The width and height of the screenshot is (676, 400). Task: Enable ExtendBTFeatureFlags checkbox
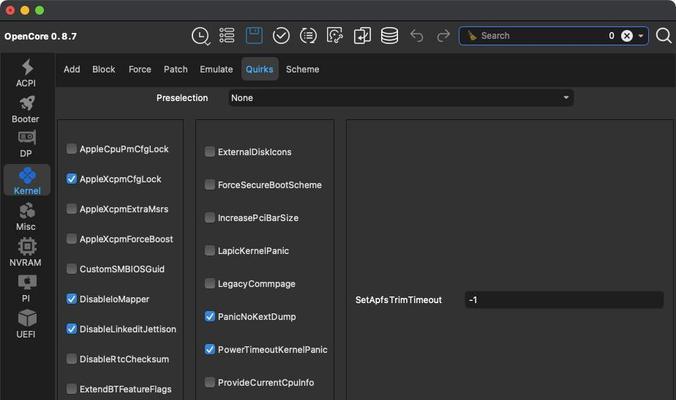click(x=72, y=389)
